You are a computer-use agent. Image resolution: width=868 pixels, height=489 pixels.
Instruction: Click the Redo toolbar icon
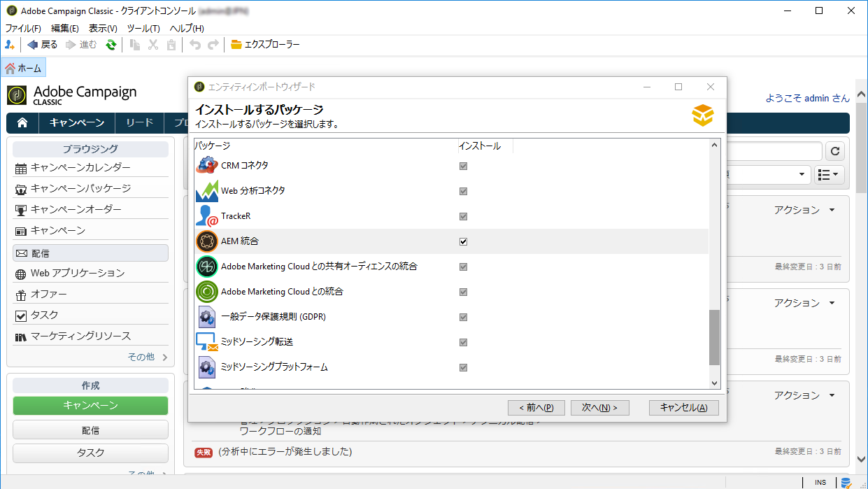213,45
